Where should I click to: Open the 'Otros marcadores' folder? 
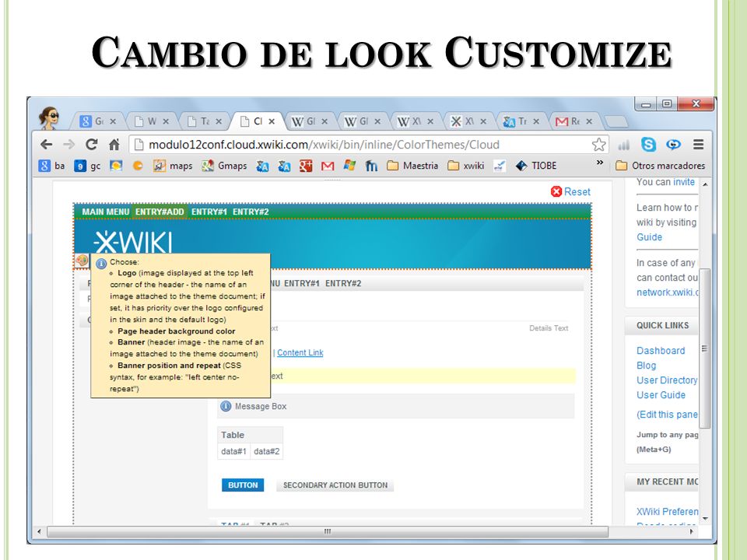[661, 166]
